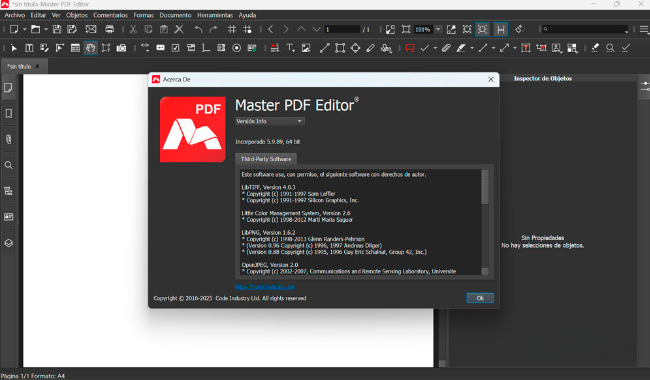This screenshot has width=650, height=380.
Task: Add a sticky note comment
Action: pos(410,48)
